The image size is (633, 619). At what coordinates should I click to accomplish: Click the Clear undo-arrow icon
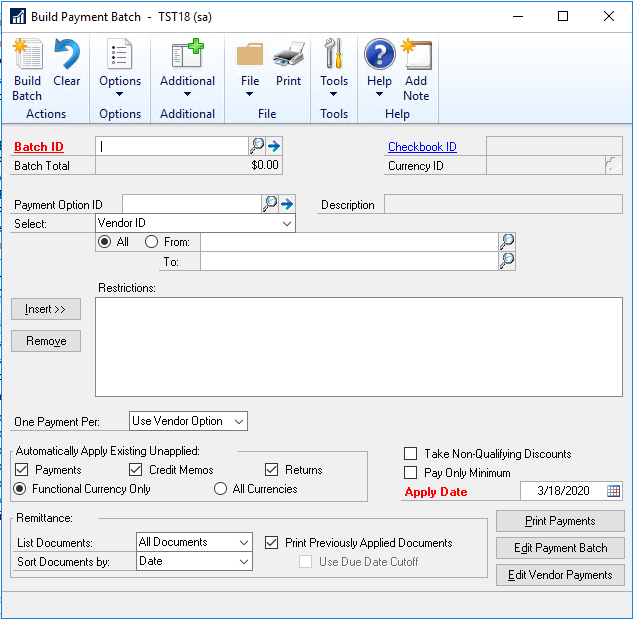pos(67,56)
